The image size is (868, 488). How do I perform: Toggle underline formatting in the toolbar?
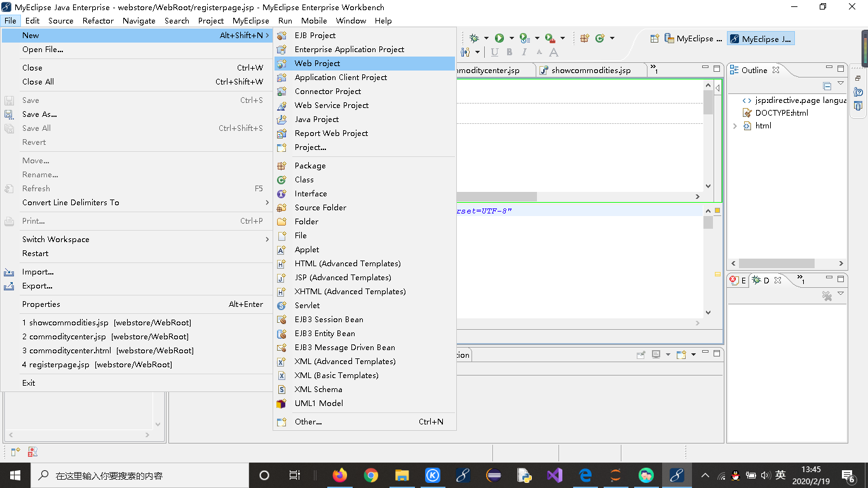coord(495,53)
